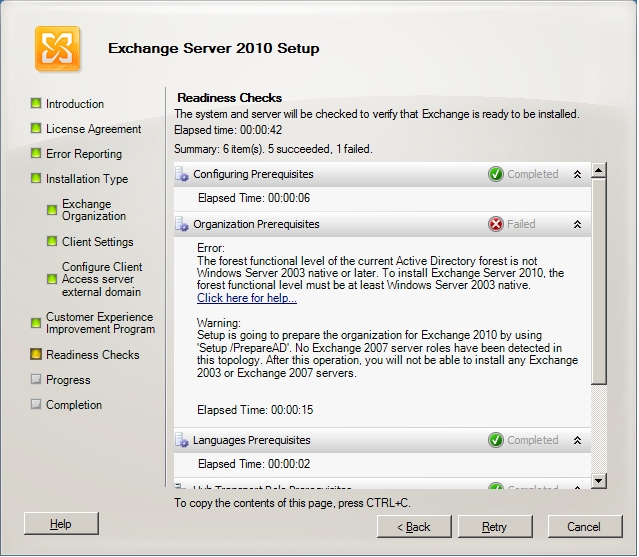Click the Progress step label
The height and width of the screenshot is (557, 639).
click(68, 380)
